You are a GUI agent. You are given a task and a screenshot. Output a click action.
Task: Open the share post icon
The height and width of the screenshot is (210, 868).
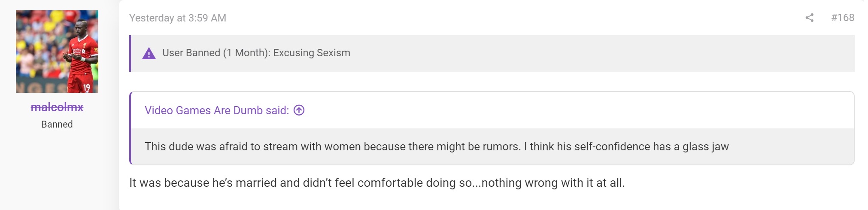tap(809, 18)
